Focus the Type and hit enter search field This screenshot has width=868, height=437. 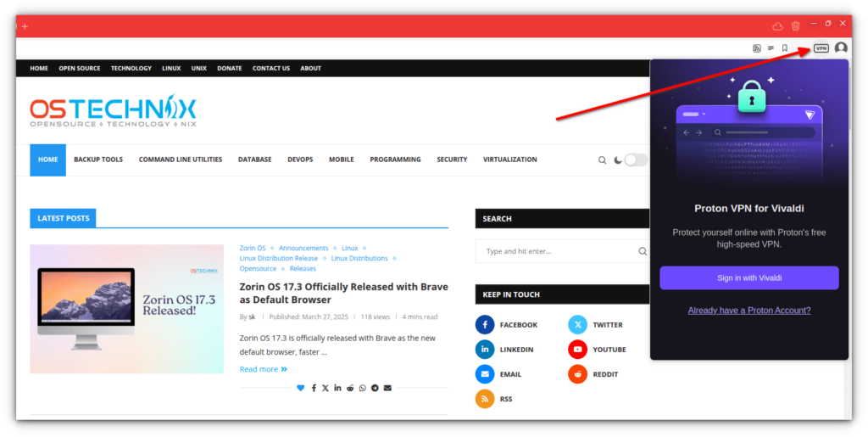[562, 251]
